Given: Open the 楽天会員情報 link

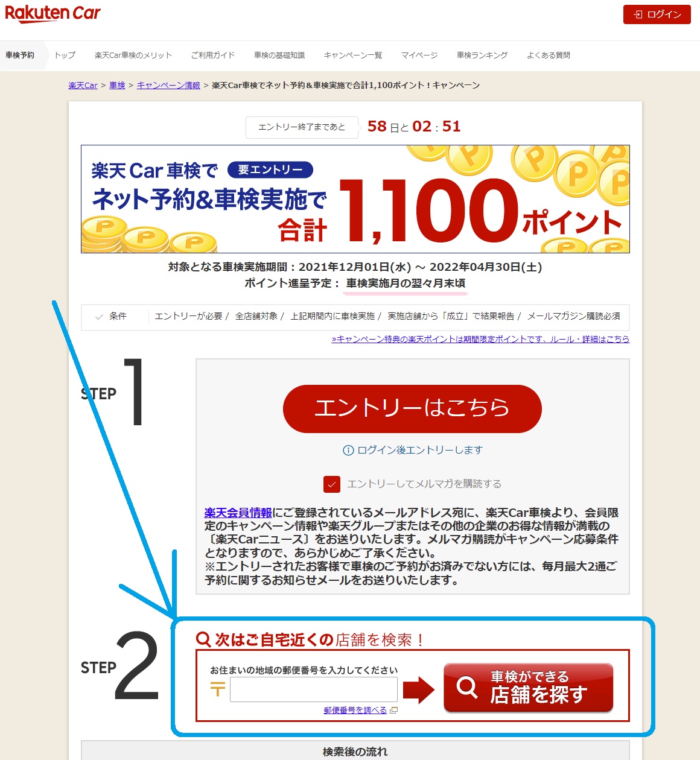Looking at the screenshot, I should (x=238, y=513).
